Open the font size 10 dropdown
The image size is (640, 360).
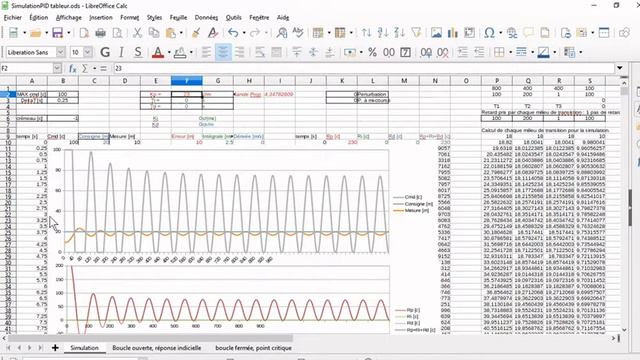click(x=88, y=52)
